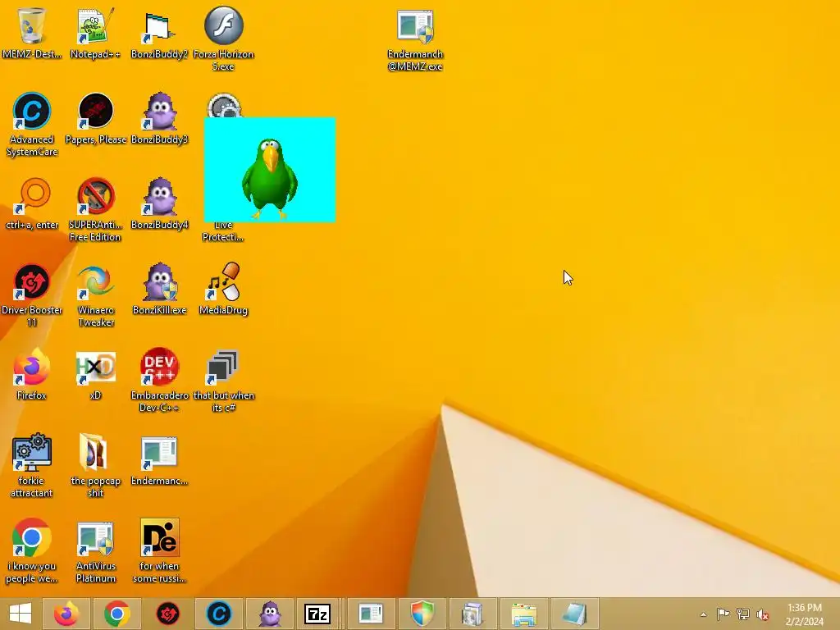Select the MEMZ-Dest... recycle bin icon
840x630 pixels.
click(x=32, y=33)
